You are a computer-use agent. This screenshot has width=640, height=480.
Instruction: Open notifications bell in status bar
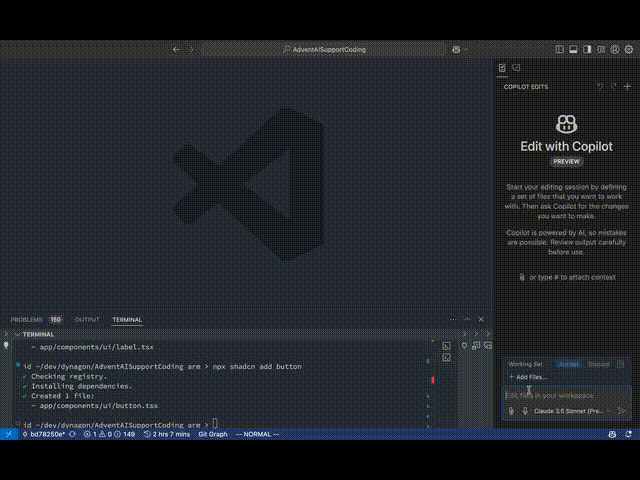(629, 434)
